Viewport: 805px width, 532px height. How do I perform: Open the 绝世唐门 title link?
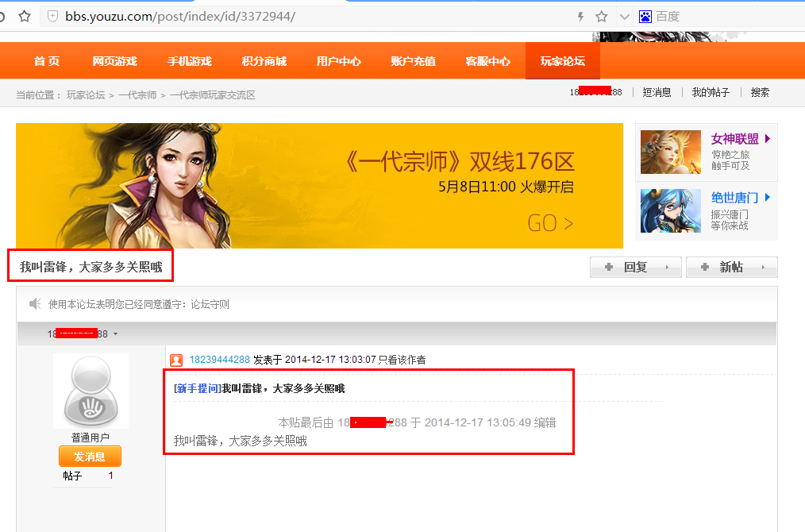[734, 198]
